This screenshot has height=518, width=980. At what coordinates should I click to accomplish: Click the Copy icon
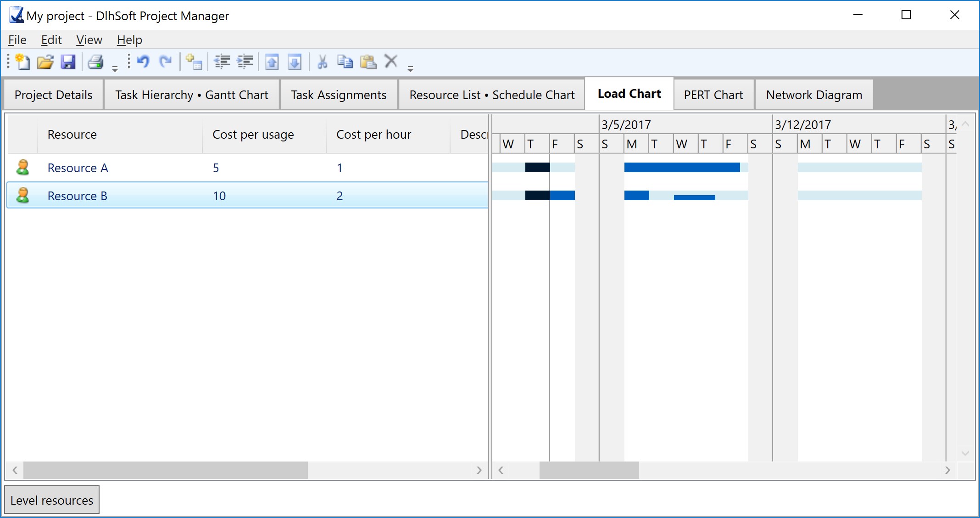[x=344, y=62]
